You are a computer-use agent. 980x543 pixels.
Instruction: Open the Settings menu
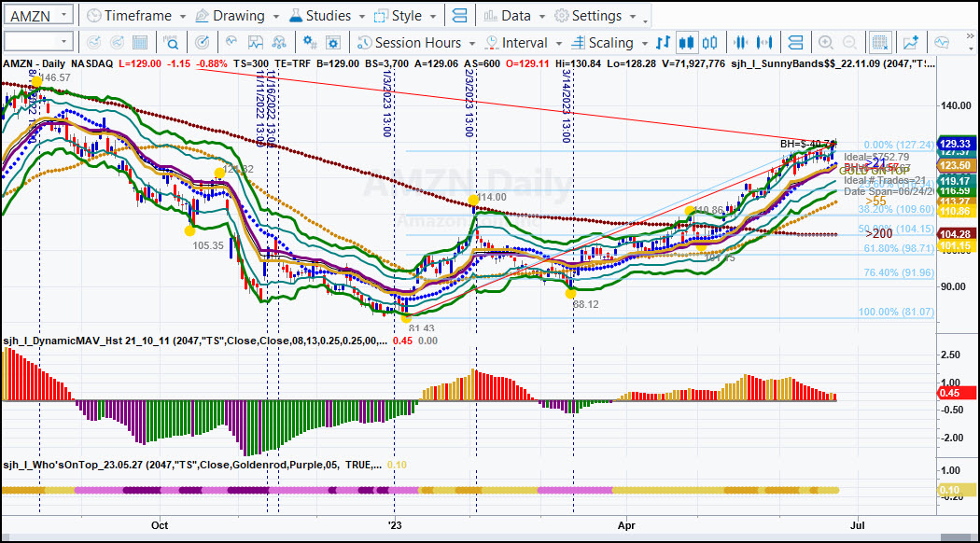pyautogui.click(x=588, y=16)
